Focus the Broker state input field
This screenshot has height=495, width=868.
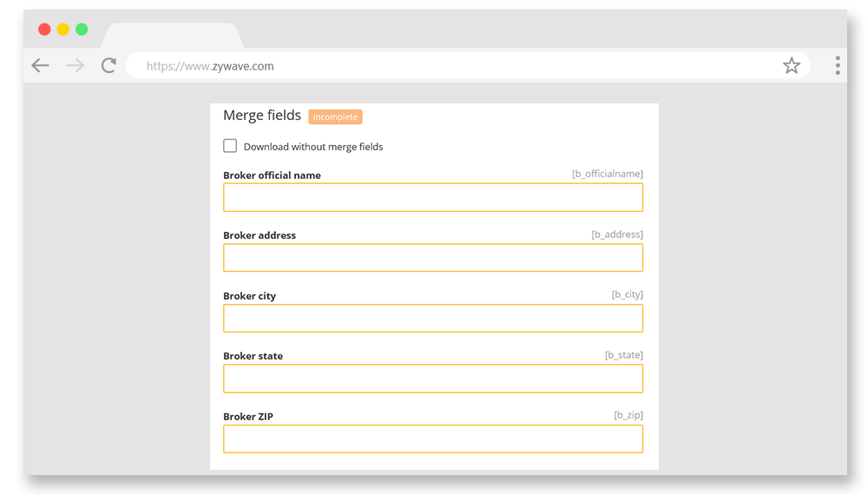pyautogui.click(x=433, y=378)
